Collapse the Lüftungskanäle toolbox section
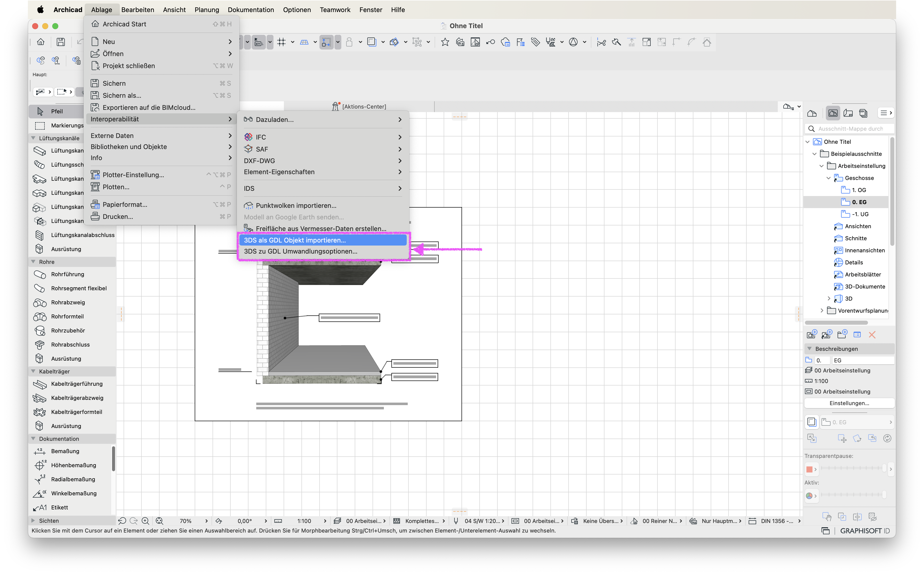The height and width of the screenshot is (575, 924). (33, 138)
